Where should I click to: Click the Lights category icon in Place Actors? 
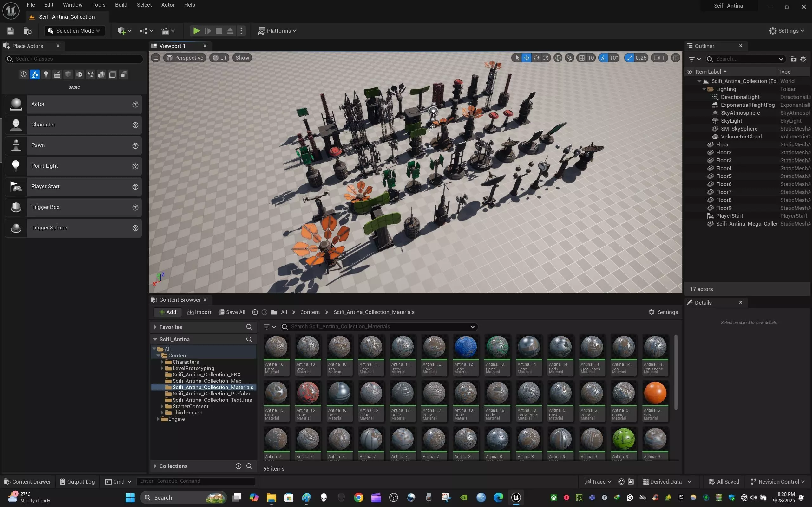(46, 74)
